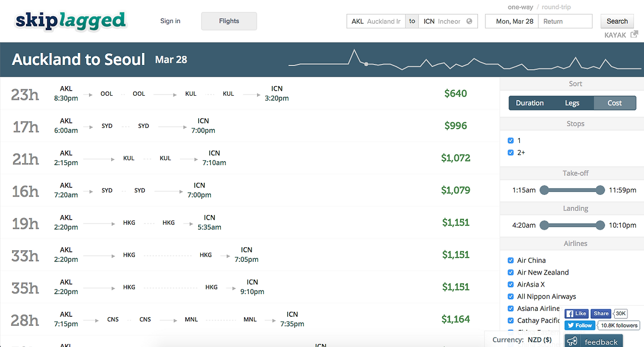
Task: Select the Flights tab
Action: 229,21
